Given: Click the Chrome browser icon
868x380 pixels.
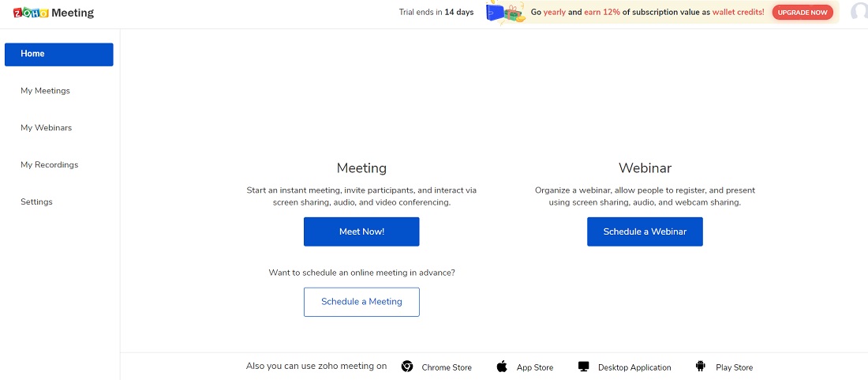Looking at the screenshot, I should pyautogui.click(x=407, y=367).
